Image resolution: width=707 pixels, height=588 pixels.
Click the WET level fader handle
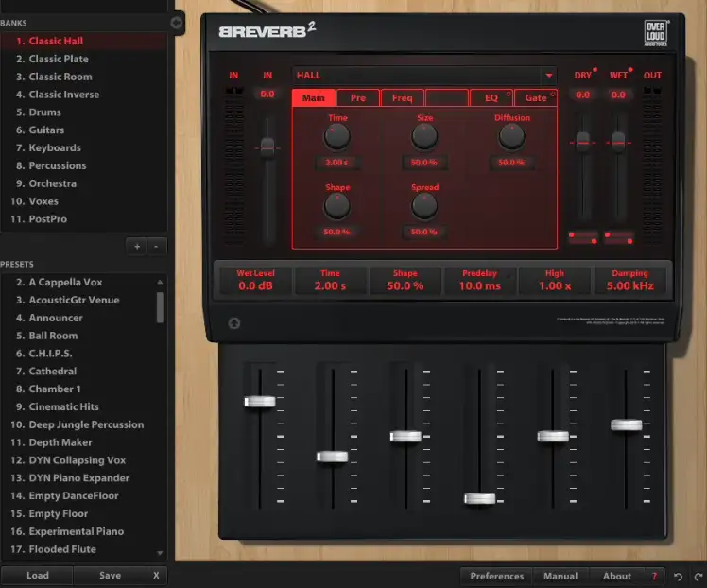[x=618, y=142]
